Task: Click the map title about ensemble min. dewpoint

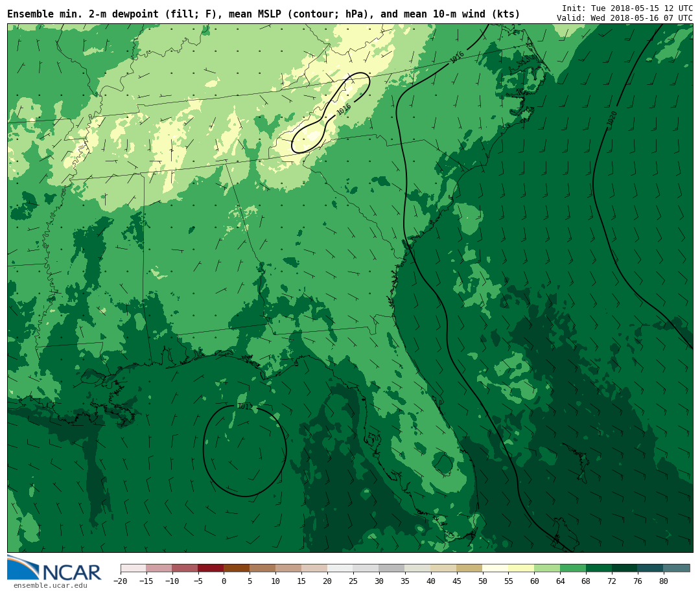Action: 263,14
